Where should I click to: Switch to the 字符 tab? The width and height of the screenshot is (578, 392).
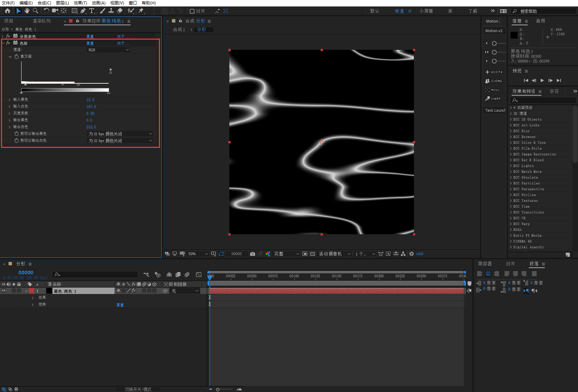554,91
